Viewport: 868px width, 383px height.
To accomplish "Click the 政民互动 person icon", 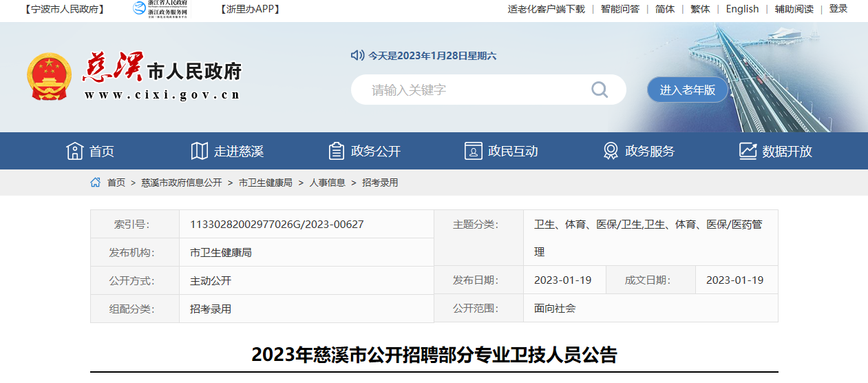I will 473,151.
